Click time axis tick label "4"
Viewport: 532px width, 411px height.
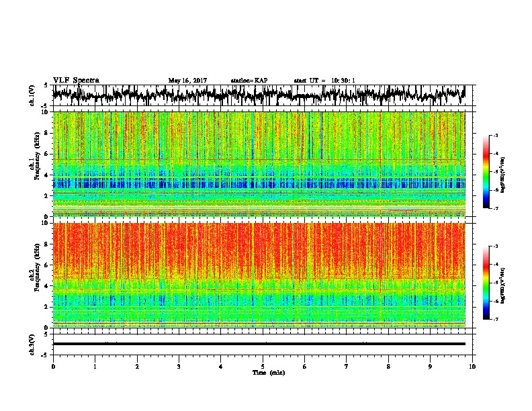tap(221, 367)
